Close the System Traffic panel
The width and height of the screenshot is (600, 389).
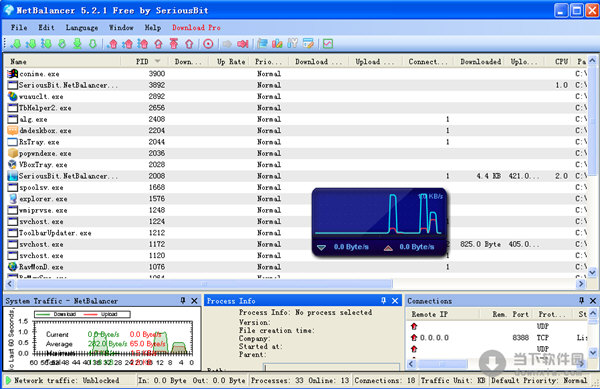pos(194,301)
